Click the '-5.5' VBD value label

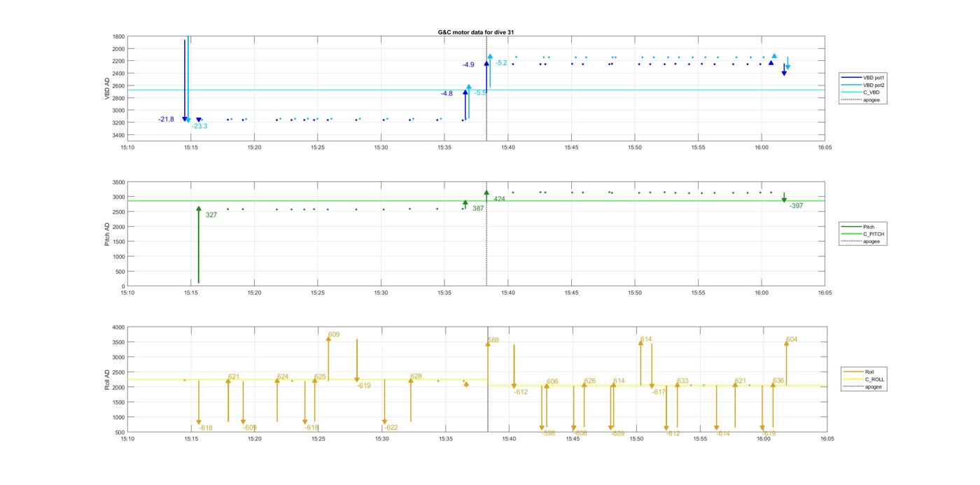[x=480, y=93]
